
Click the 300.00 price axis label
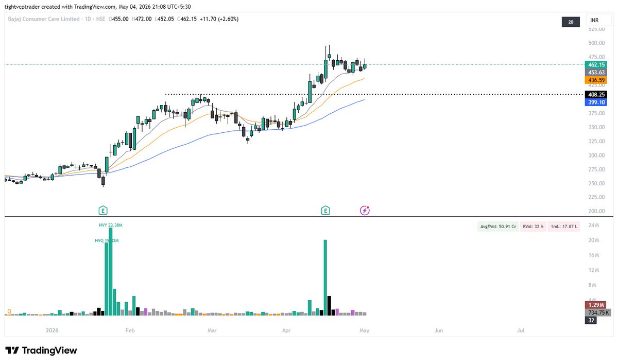click(595, 155)
